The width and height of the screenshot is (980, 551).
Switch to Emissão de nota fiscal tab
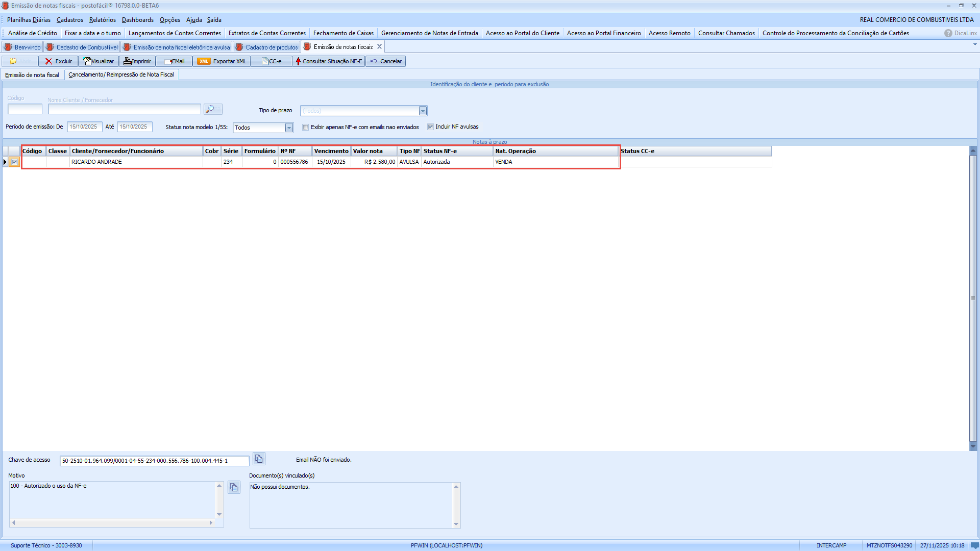click(32, 75)
